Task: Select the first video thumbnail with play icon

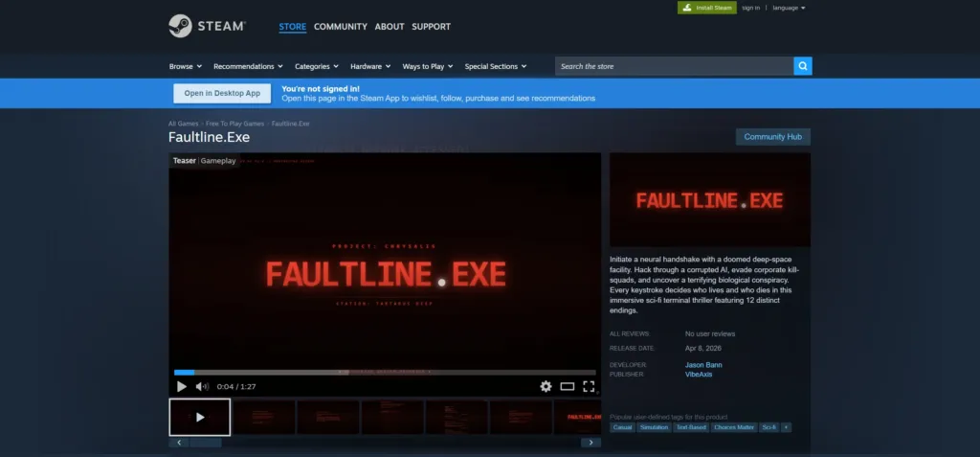Action: click(x=199, y=417)
